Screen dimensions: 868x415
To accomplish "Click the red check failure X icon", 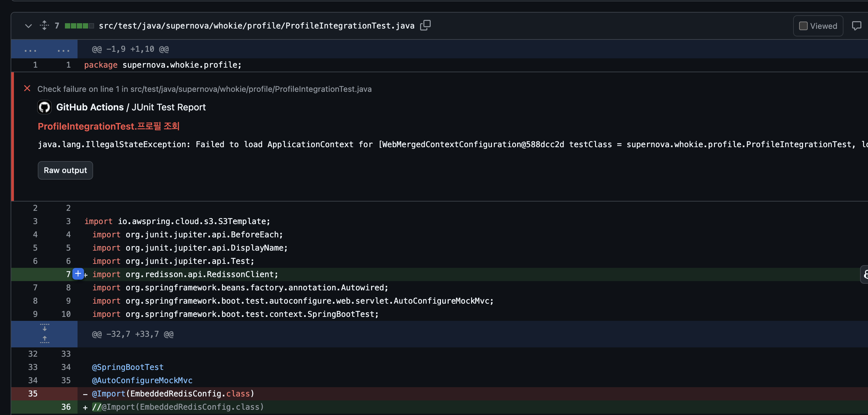I will click(x=27, y=89).
